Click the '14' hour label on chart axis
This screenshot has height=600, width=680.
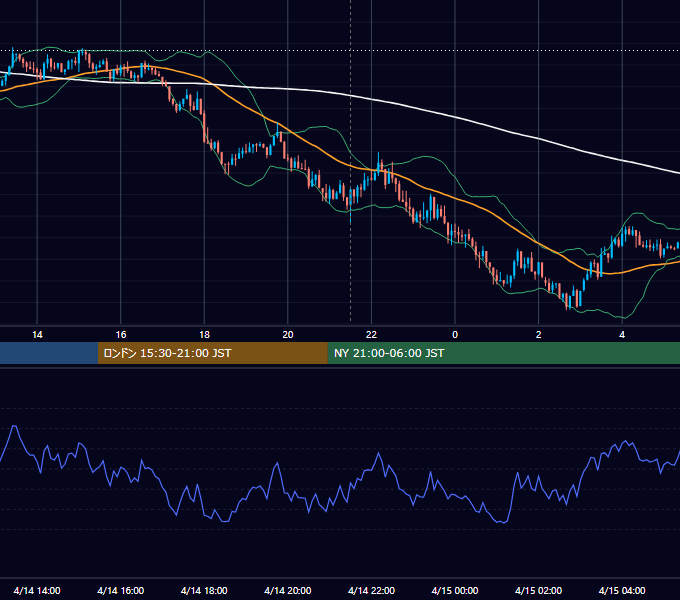pos(37,335)
